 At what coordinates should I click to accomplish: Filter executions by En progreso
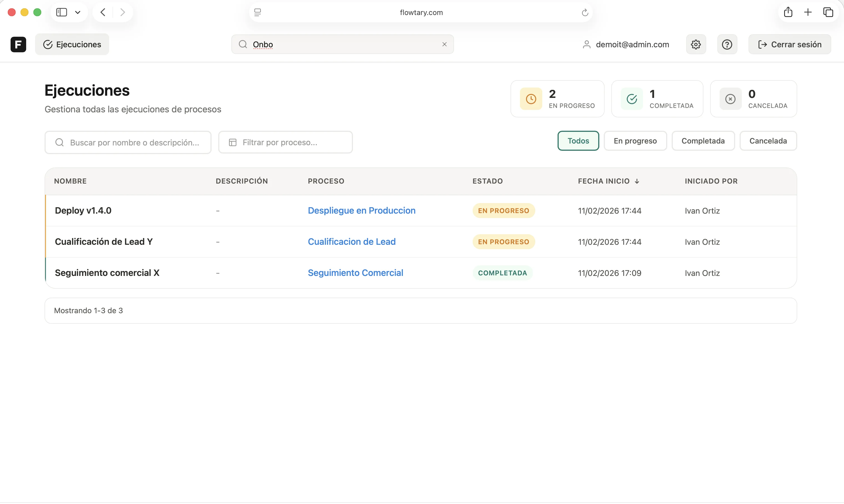click(635, 141)
